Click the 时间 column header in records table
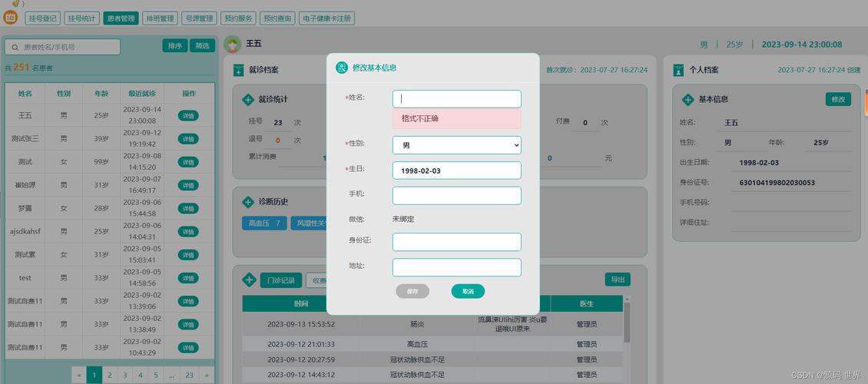 [x=301, y=304]
